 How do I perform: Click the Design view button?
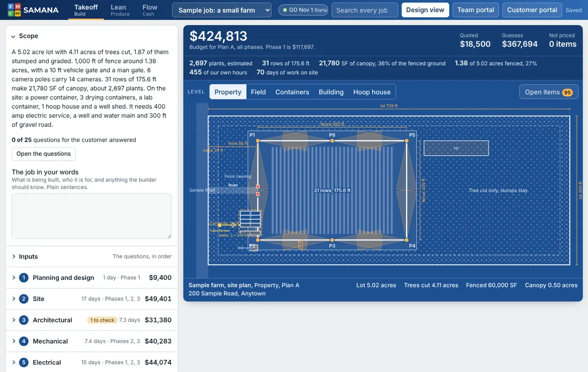[425, 10]
